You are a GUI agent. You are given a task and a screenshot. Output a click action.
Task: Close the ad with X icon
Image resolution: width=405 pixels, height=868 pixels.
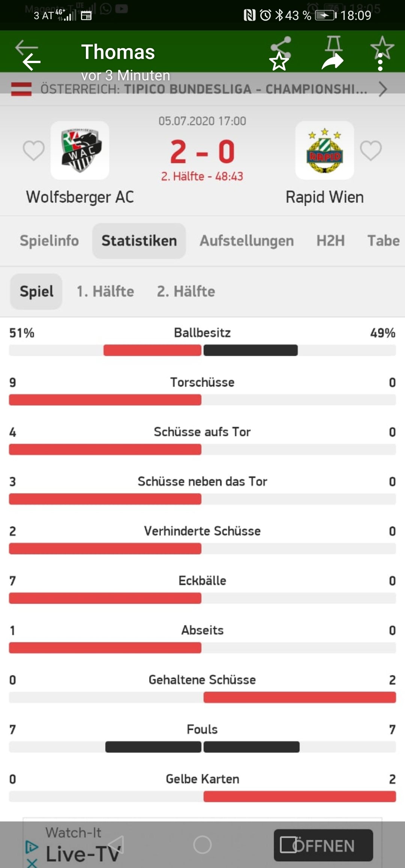(32, 863)
